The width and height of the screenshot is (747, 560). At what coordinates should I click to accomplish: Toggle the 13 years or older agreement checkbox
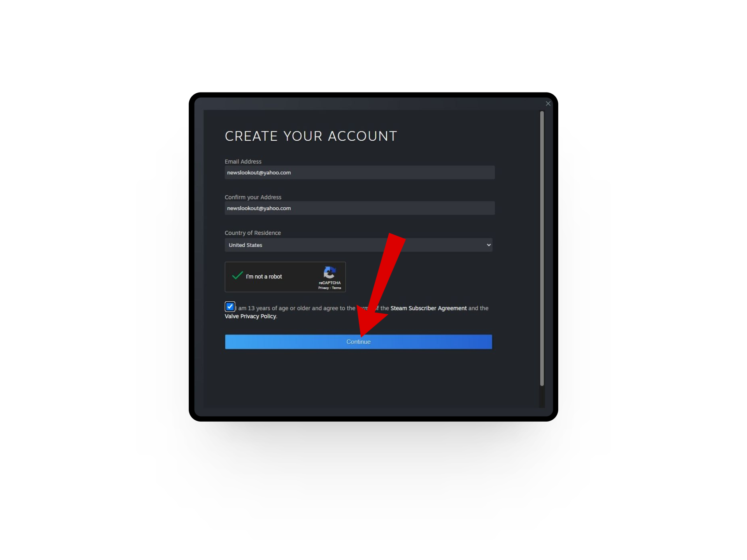coord(230,306)
